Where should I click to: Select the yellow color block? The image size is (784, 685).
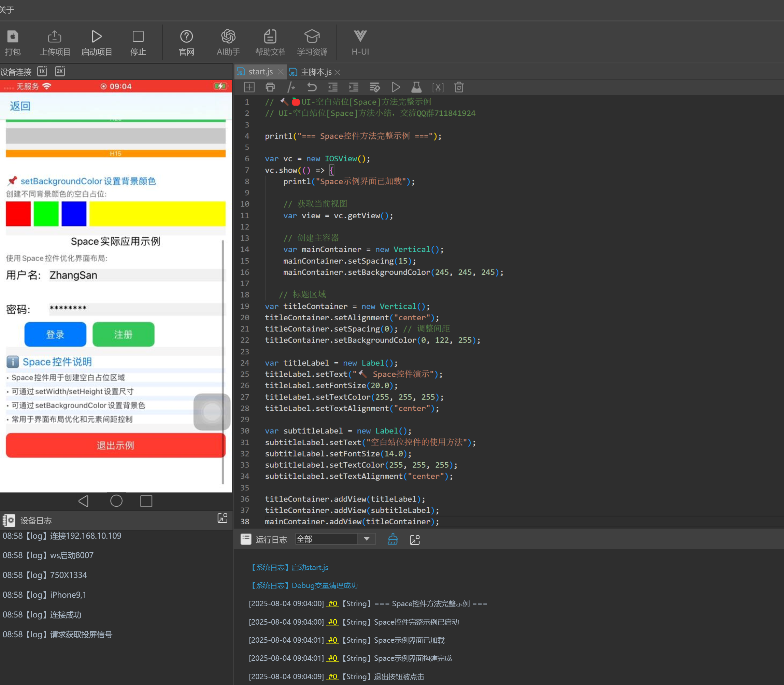[158, 214]
